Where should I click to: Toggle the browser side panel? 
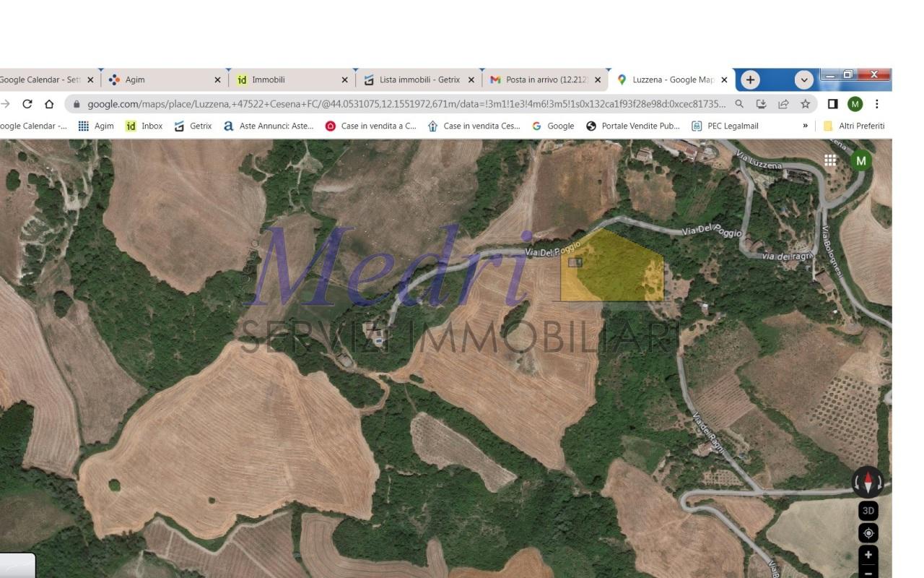[x=832, y=104]
